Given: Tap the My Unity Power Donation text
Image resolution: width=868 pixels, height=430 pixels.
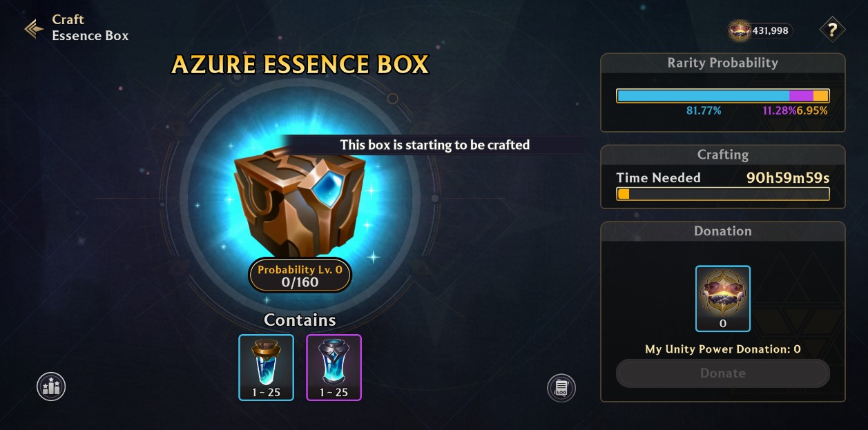Looking at the screenshot, I should coord(723,349).
